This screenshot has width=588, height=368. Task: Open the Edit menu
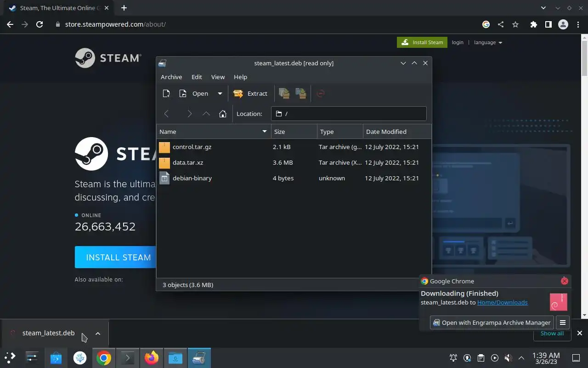(x=197, y=77)
